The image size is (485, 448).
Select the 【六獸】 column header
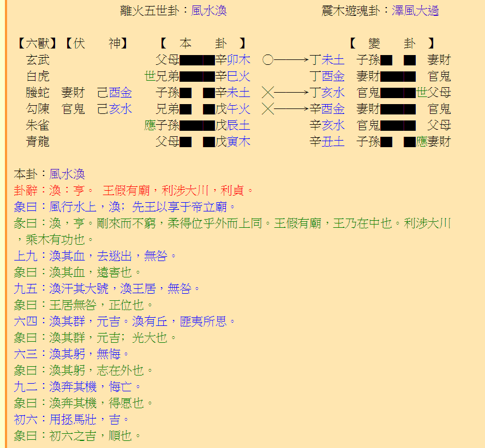pyautogui.click(x=37, y=43)
